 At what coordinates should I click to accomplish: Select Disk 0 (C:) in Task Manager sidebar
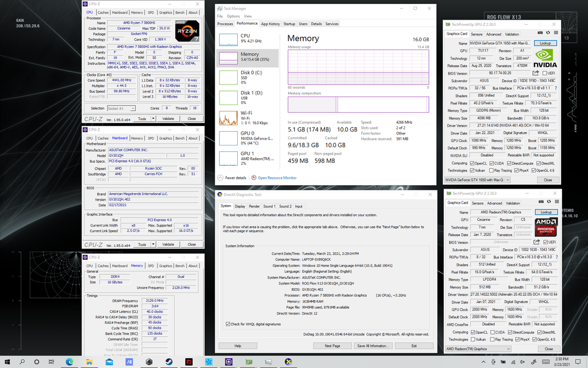click(247, 78)
